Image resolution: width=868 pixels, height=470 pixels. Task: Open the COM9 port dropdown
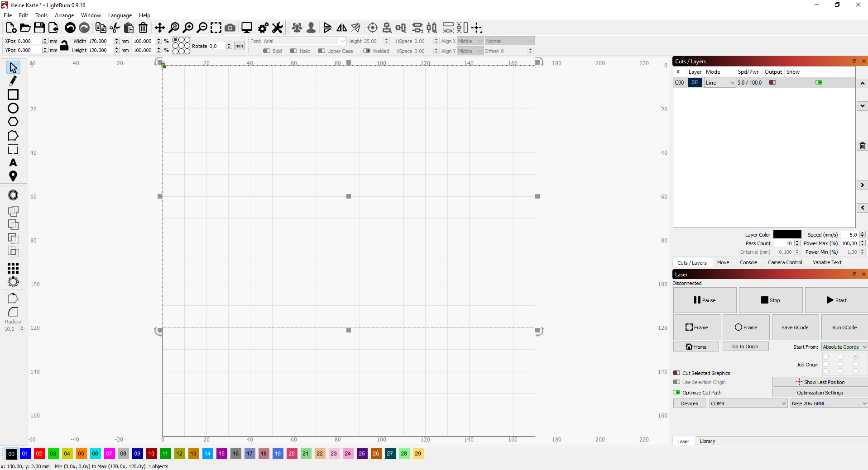click(x=748, y=404)
